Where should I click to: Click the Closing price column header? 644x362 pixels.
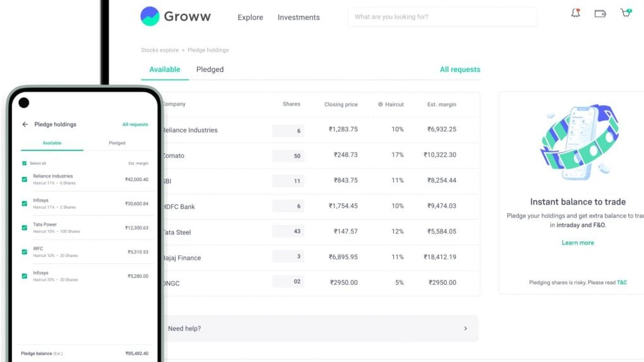pyautogui.click(x=341, y=104)
